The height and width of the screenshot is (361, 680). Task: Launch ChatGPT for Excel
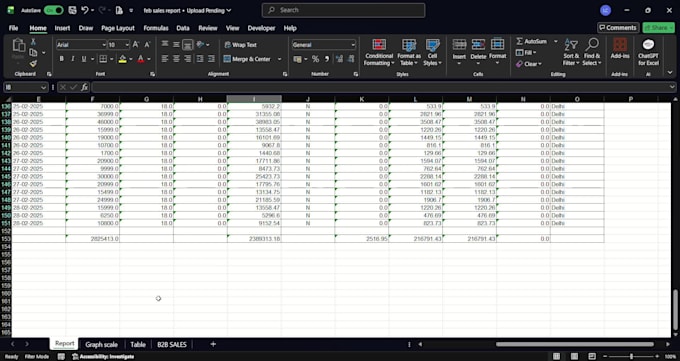[648, 52]
